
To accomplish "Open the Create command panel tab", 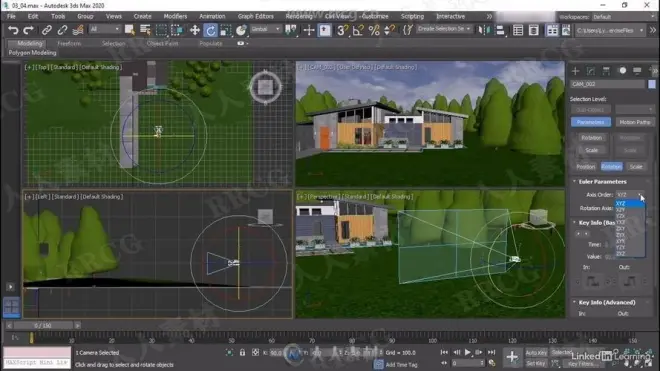I will pos(575,71).
